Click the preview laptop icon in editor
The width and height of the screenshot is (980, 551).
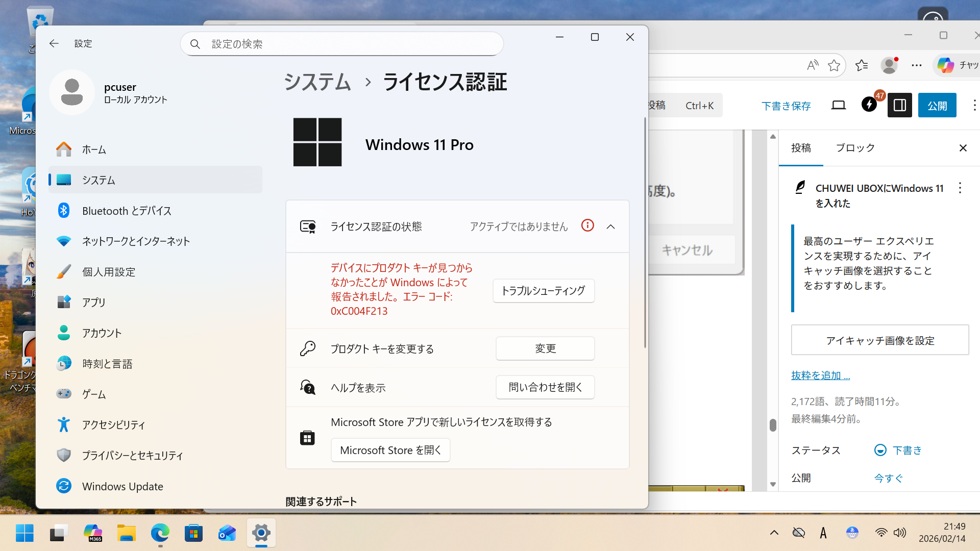pyautogui.click(x=838, y=105)
